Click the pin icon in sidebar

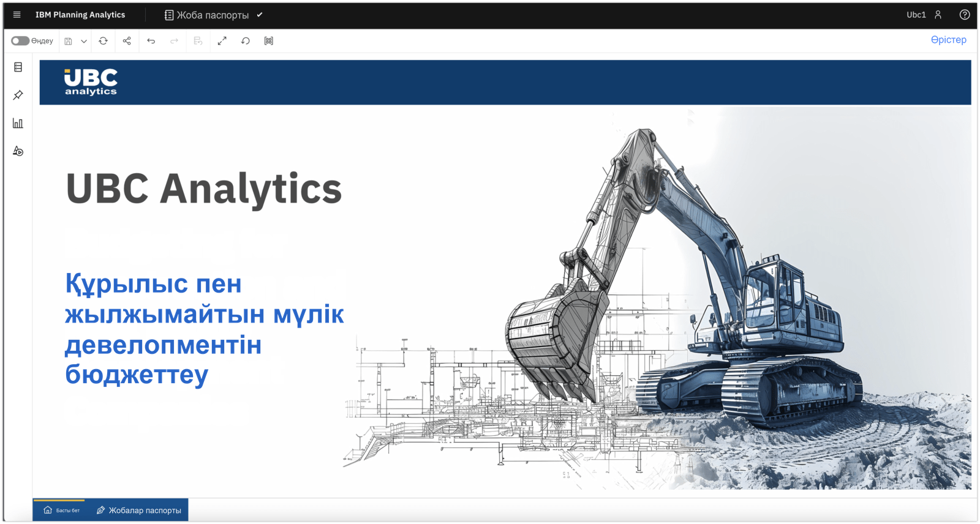pyautogui.click(x=18, y=95)
